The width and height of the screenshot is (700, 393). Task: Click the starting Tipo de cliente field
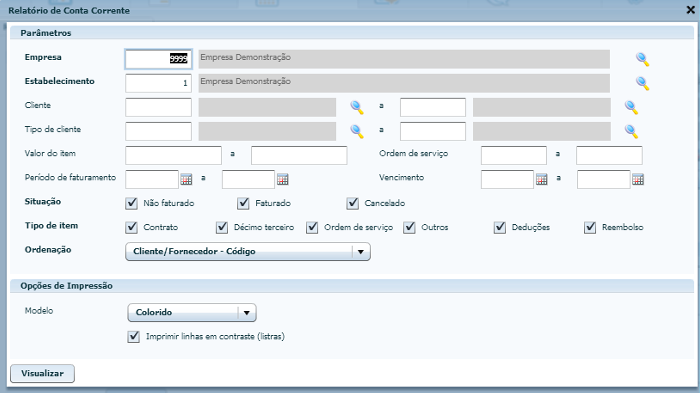tap(158, 131)
